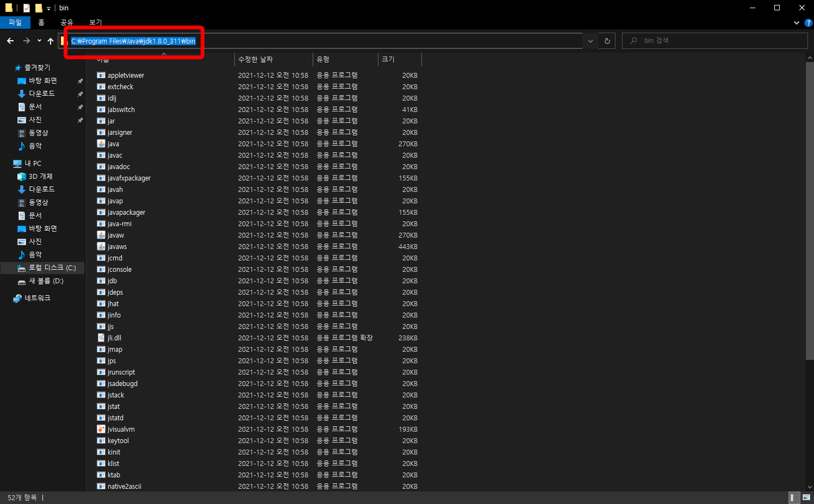Image resolution: width=814 pixels, height=504 pixels.
Task: Switch to details view in status bar
Action: pyautogui.click(x=793, y=497)
